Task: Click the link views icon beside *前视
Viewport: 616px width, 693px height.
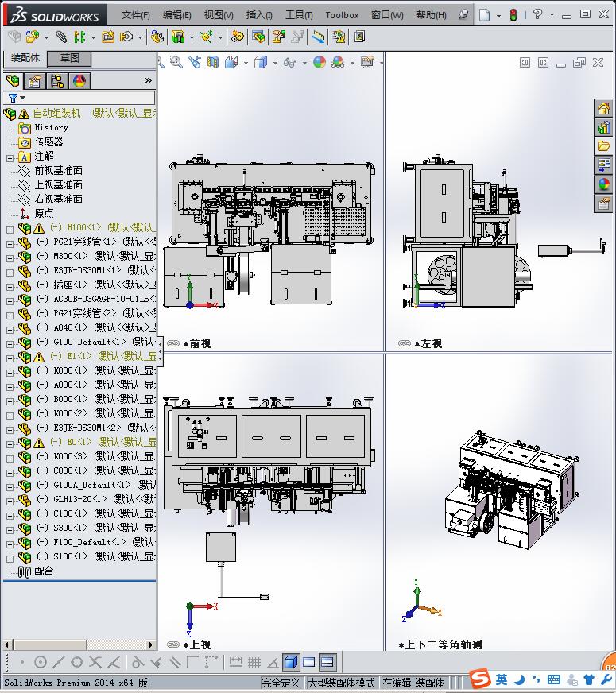Action: point(173,343)
